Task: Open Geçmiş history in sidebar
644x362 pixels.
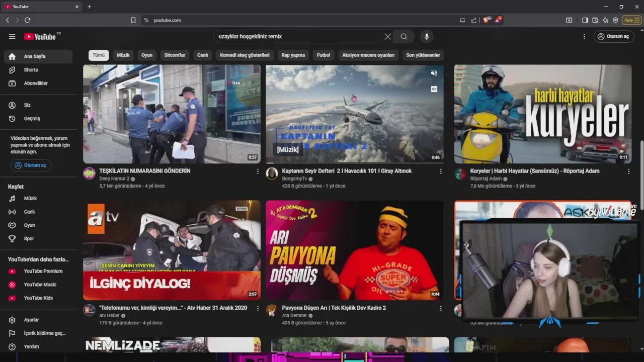Action: click(38, 119)
